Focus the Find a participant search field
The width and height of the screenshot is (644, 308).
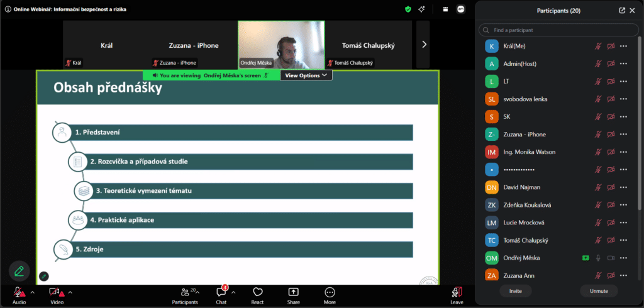tap(557, 30)
